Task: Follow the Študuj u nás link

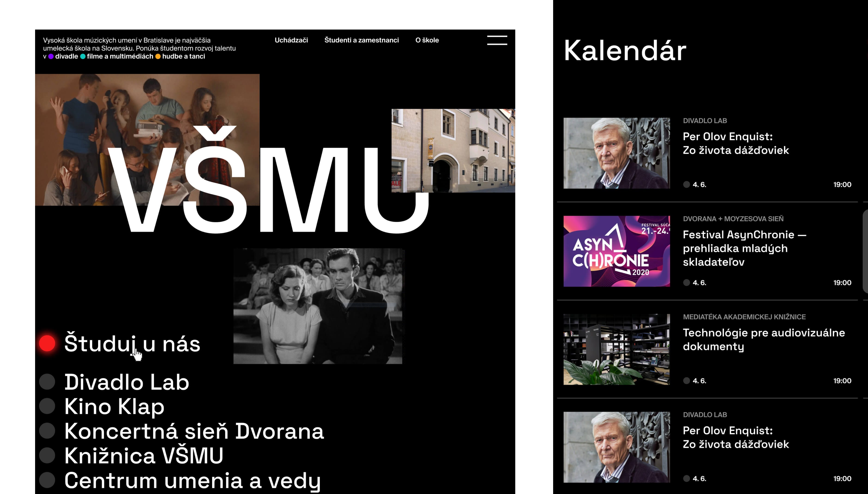Action: [x=132, y=343]
